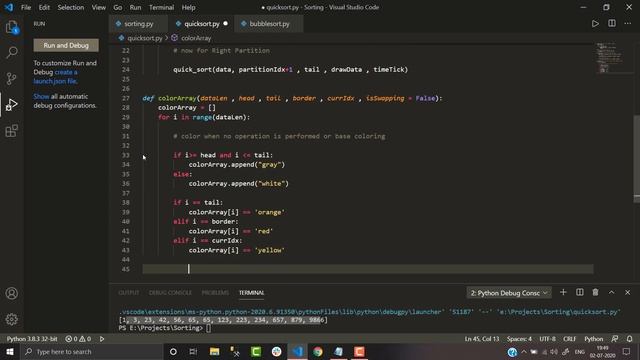The width and height of the screenshot is (640, 360).
Task: Switch to the DEBUG CONSOLE tab
Action: coord(170,293)
